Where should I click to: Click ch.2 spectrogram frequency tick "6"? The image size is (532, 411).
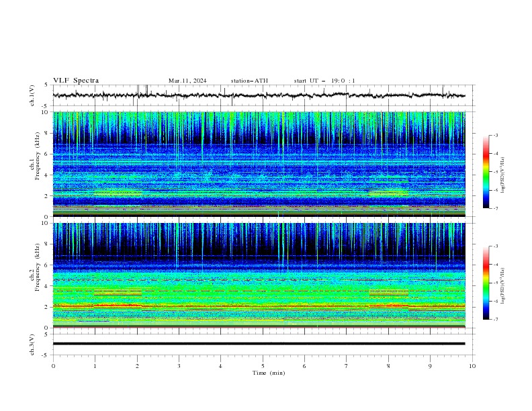tap(47, 265)
